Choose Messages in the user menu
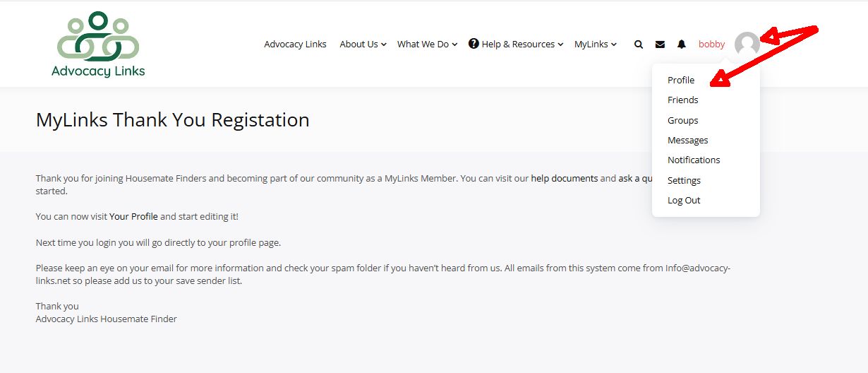The height and width of the screenshot is (373, 868). tap(687, 141)
